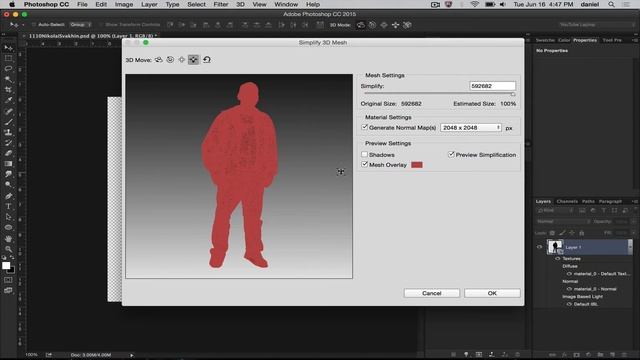
Task: Open the Filter menu
Action: pyautogui.click(x=221, y=4)
